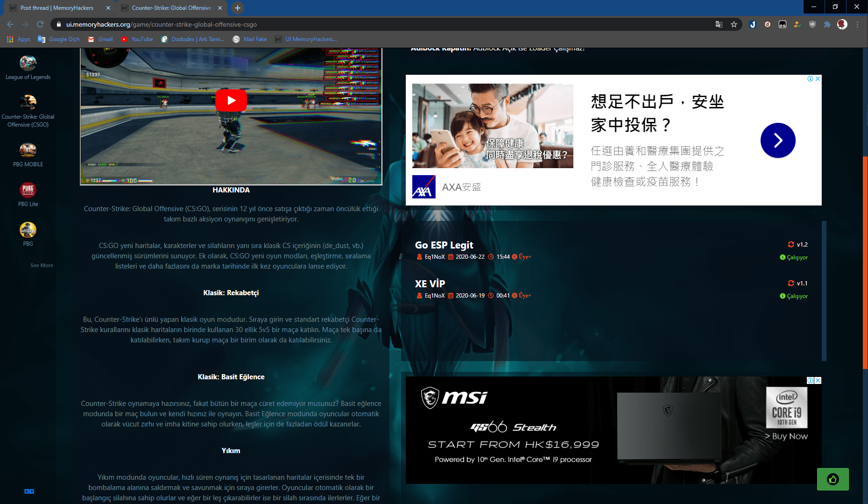Open the pink hexagon d extension

click(768, 24)
